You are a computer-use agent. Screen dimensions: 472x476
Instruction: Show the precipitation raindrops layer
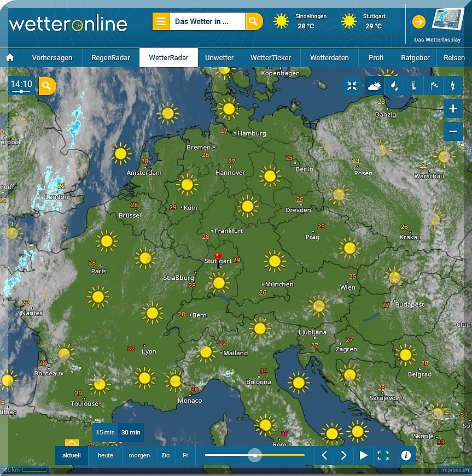tap(394, 86)
